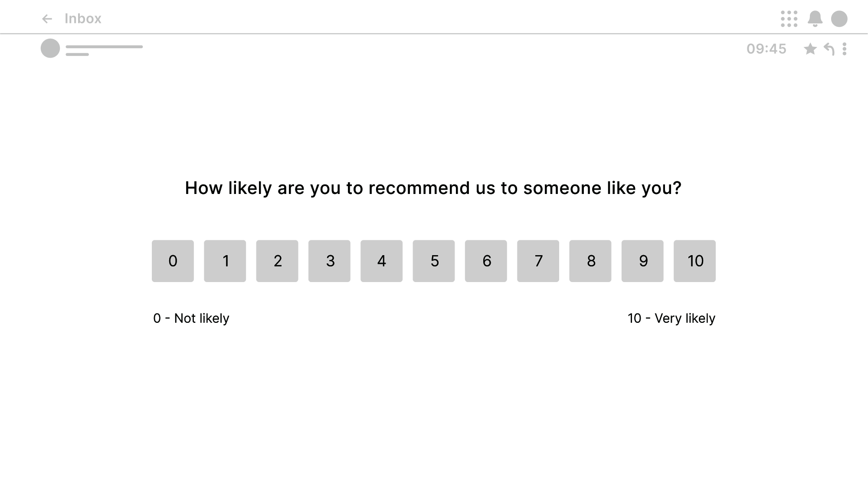Choose 10 for very likely

[x=694, y=261]
